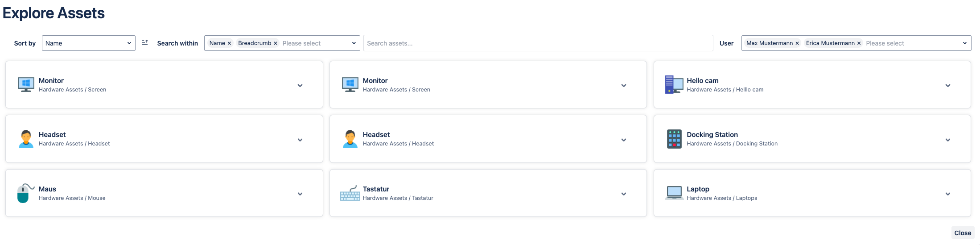
Task: Click the Search assets input field
Action: (538, 43)
